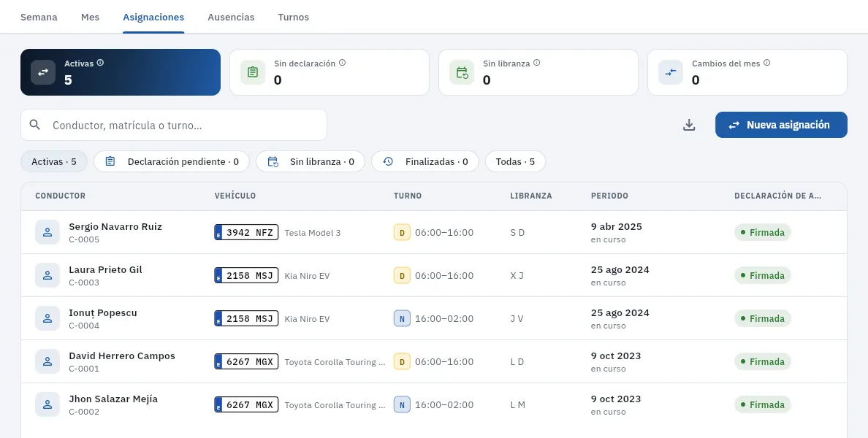Screen dimensions: 868x438
Task: Click the N shift badge for Jhon Salazar
Action: point(402,405)
